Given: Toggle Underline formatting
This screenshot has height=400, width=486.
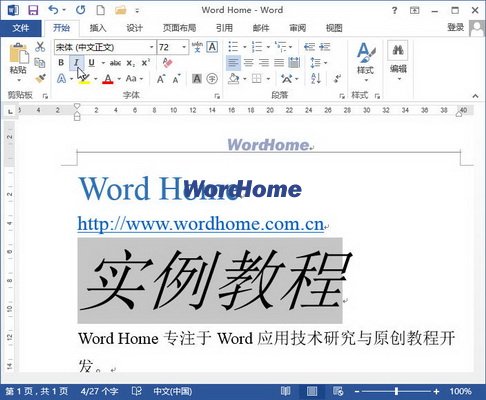Looking at the screenshot, I should coord(91,63).
